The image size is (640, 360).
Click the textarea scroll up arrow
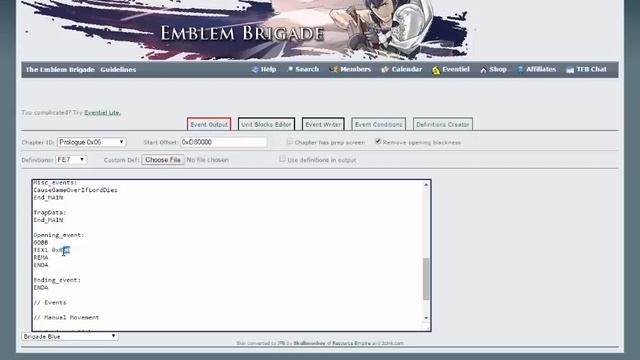point(426,184)
